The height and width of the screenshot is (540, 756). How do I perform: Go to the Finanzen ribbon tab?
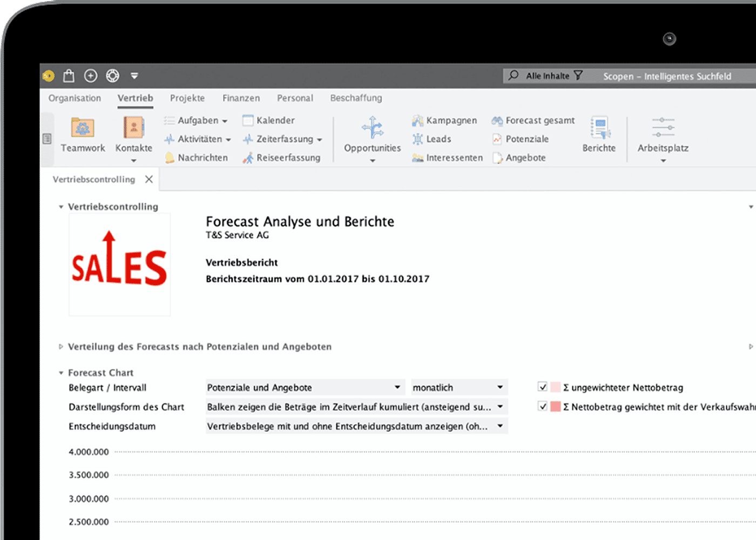pos(241,98)
